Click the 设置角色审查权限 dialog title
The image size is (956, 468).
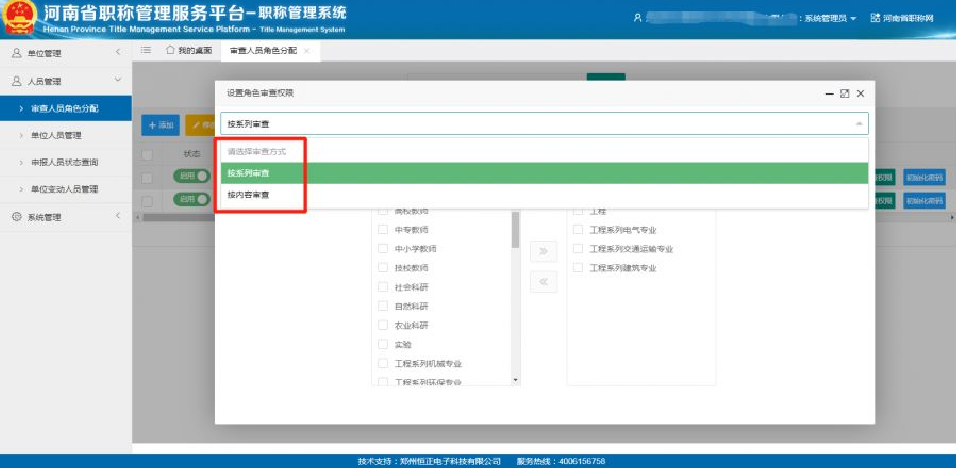[261, 93]
